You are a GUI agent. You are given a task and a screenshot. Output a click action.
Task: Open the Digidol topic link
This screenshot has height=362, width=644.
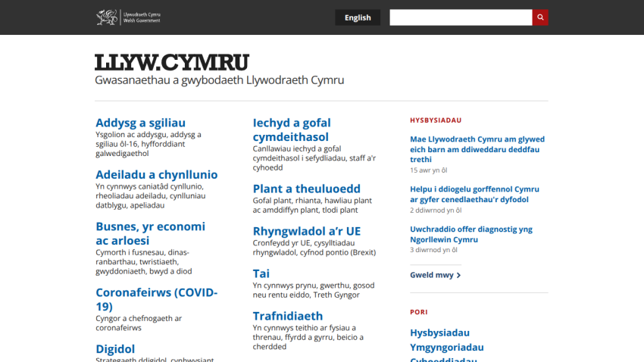coord(115,348)
